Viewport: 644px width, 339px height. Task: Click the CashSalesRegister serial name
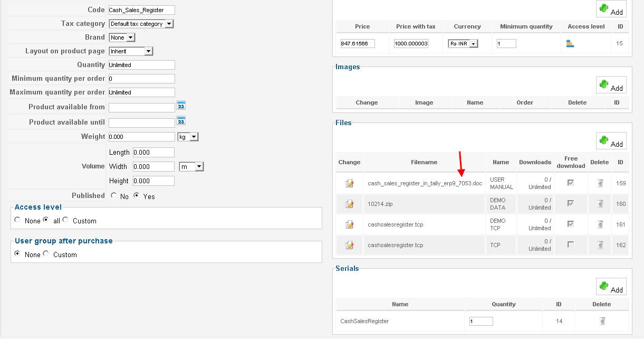coord(364,321)
